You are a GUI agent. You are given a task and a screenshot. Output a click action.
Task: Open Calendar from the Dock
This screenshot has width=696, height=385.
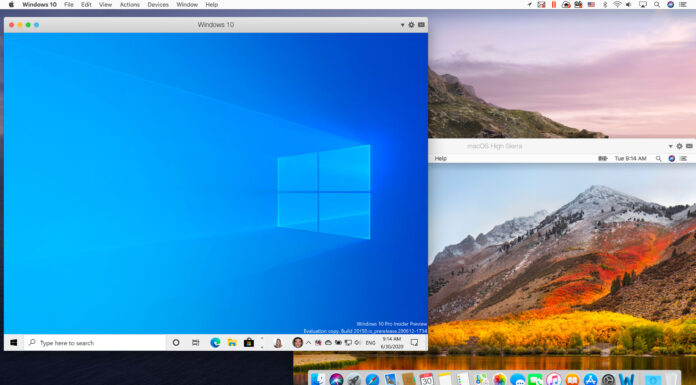[x=427, y=380]
